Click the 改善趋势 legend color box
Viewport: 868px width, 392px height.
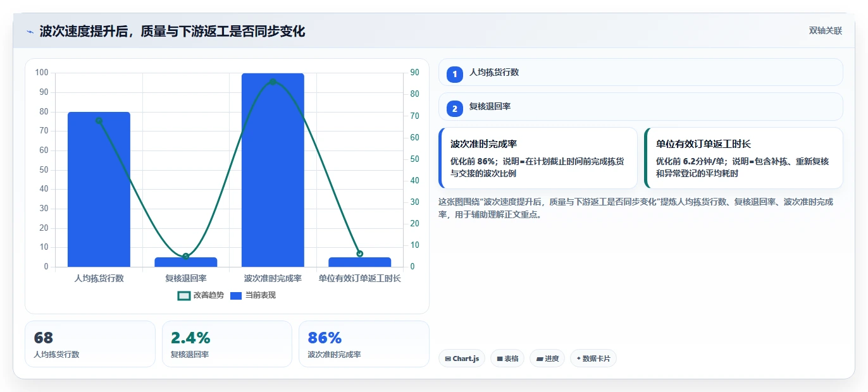[184, 295]
